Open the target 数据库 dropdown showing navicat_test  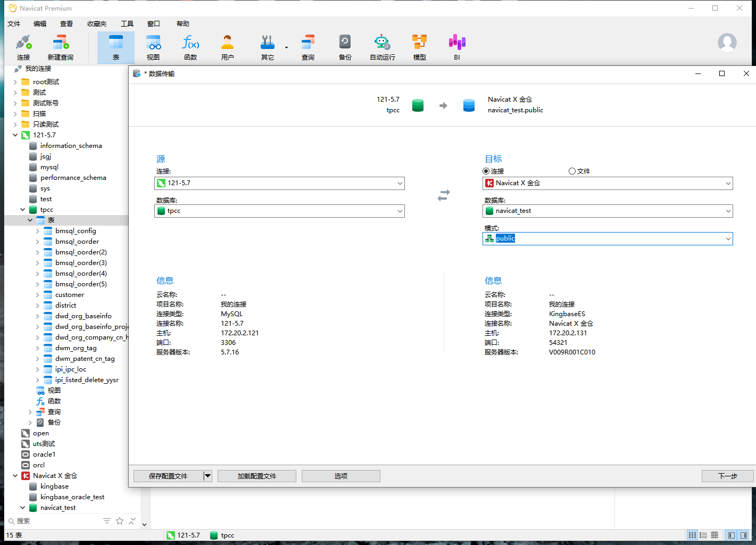pos(608,211)
